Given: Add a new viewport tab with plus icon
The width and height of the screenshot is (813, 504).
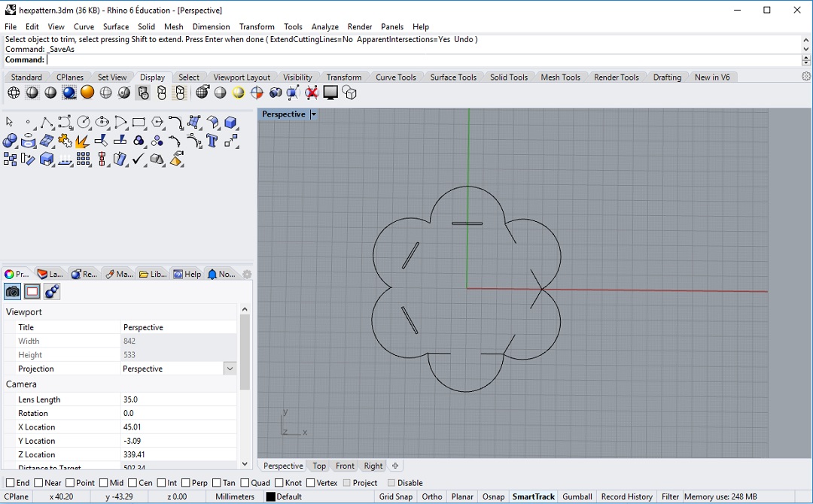Looking at the screenshot, I should [395, 466].
